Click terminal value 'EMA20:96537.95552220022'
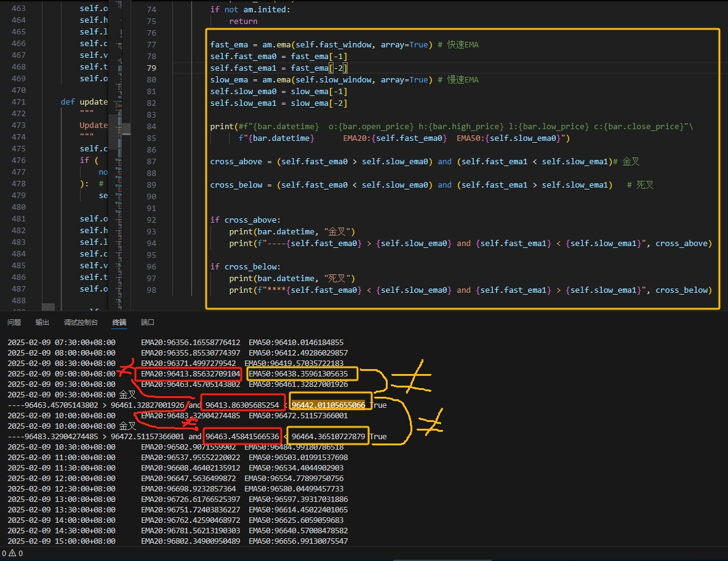The image size is (728, 561). tap(191, 458)
